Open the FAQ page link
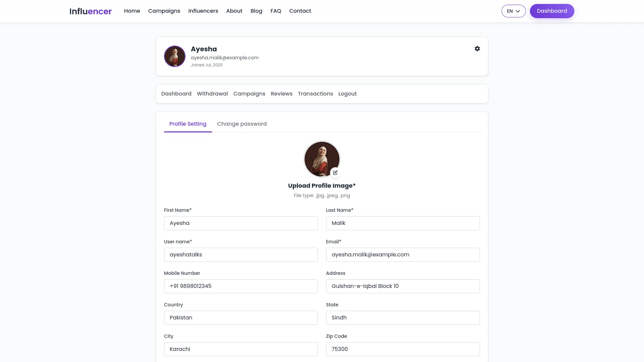The image size is (644, 362). [x=276, y=11]
